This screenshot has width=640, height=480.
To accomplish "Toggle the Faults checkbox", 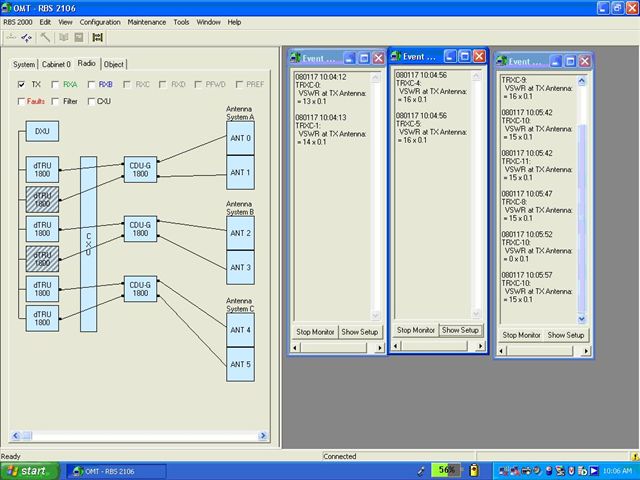I will click(x=23, y=101).
